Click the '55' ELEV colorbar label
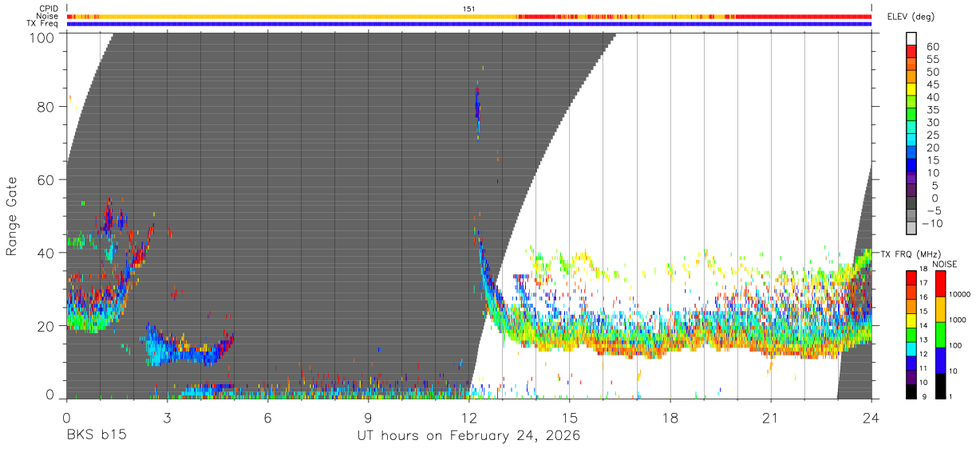 pos(931,59)
